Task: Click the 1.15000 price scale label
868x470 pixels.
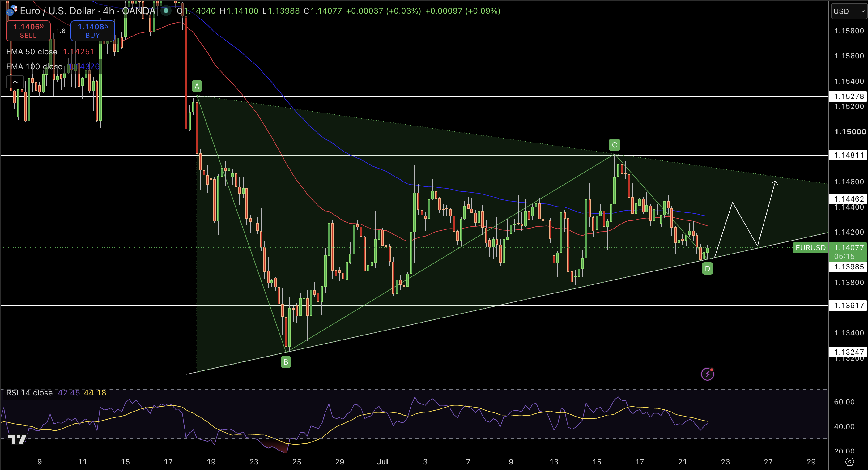Action: pos(850,131)
